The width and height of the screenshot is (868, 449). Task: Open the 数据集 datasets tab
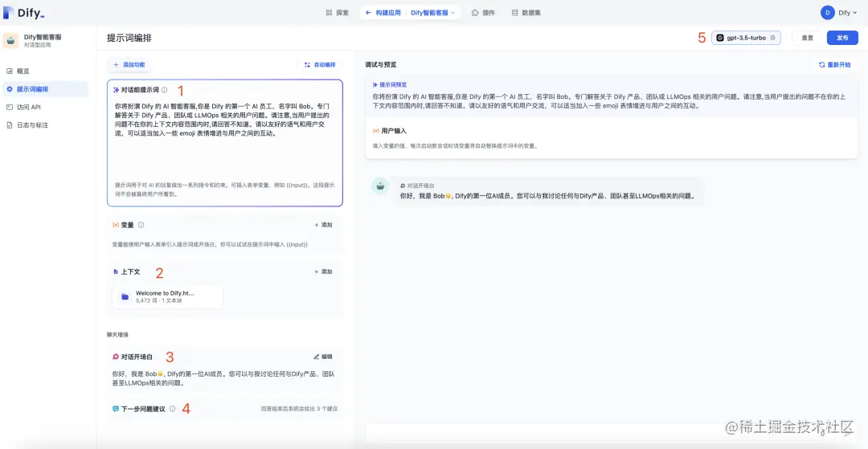point(526,13)
